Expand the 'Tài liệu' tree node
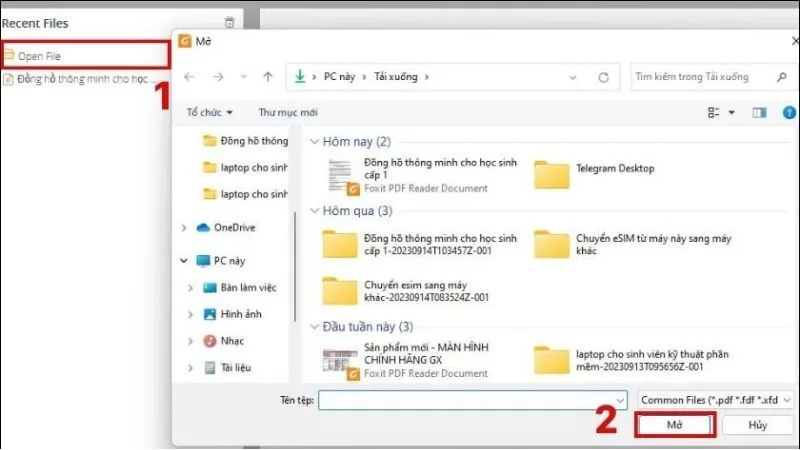 coord(190,367)
